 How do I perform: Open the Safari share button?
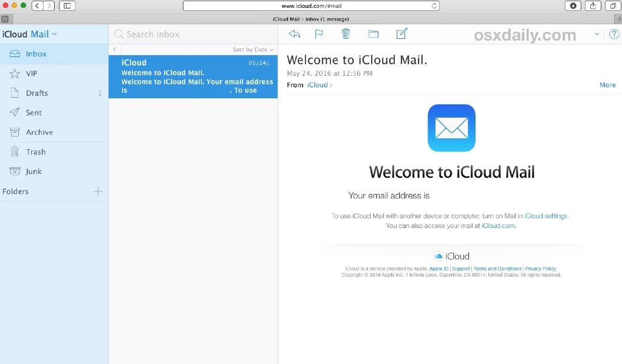tap(593, 5)
